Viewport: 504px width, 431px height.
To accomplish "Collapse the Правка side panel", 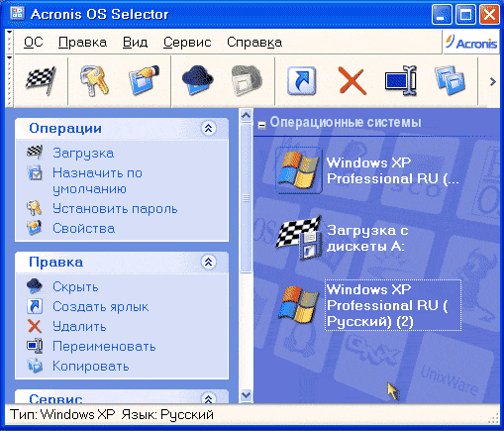I will pyautogui.click(x=208, y=262).
